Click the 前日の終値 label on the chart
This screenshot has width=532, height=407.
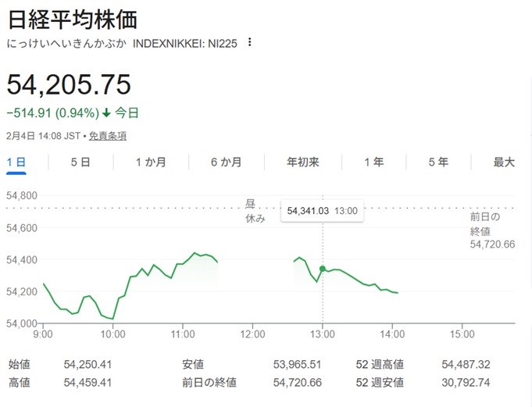[x=484, y=223]
